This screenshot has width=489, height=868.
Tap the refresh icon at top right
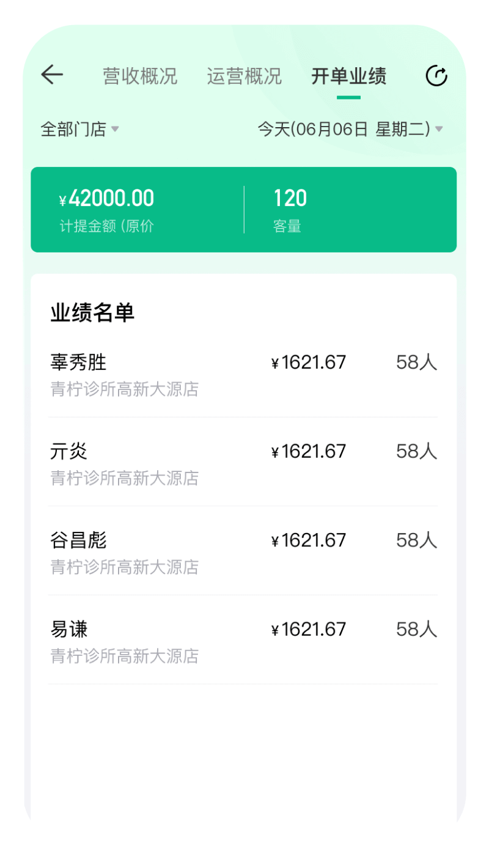(436, 76)
